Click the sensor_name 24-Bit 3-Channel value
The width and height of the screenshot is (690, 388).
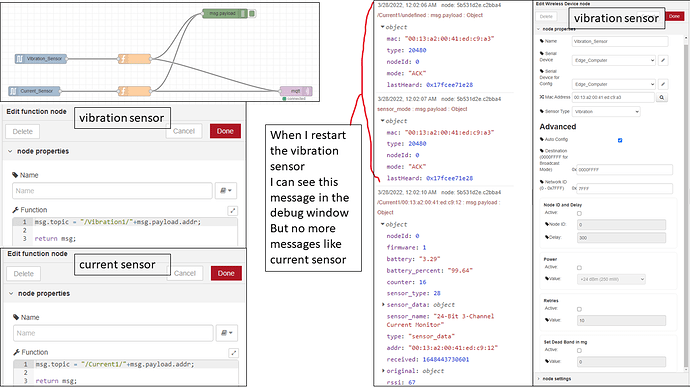pyautogui.click(x=440, y=320)
